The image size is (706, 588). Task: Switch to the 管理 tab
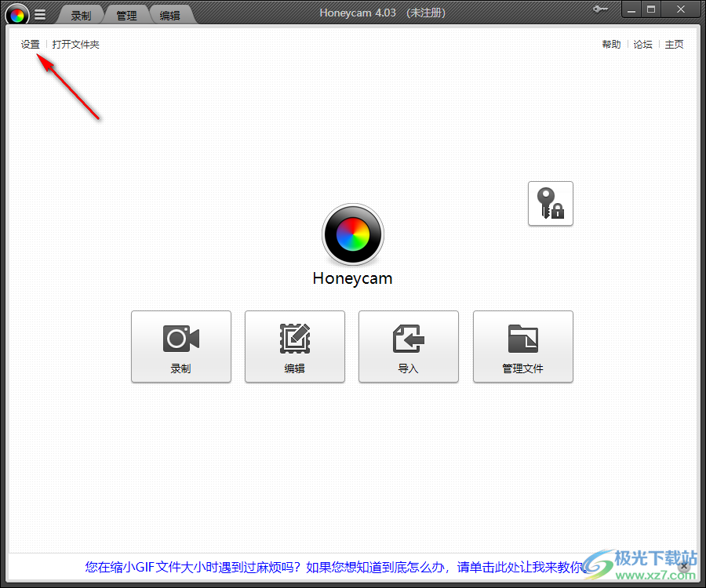126,16
